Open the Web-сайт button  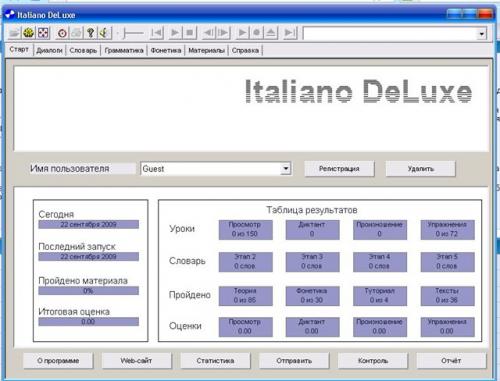136,361
